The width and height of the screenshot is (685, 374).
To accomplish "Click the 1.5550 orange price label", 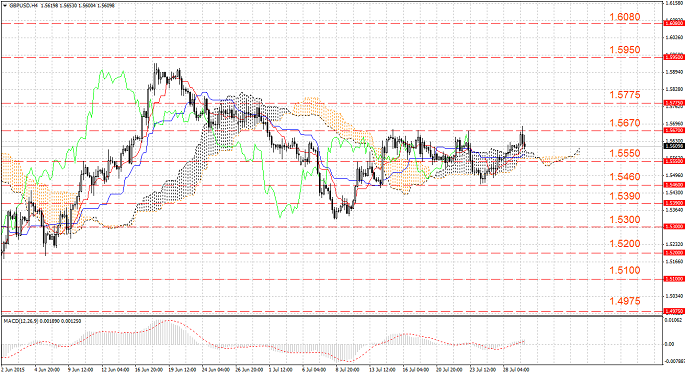I will click(625, 153).
